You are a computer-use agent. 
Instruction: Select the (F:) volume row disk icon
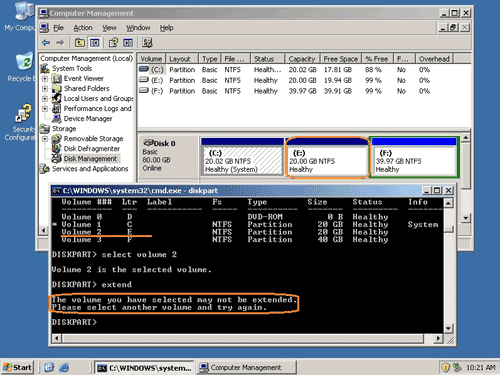144,91
